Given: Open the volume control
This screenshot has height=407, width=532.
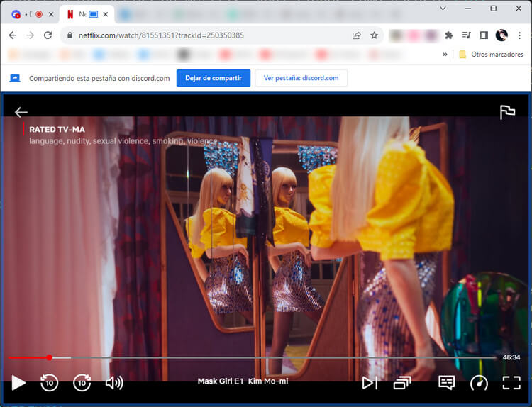Looking at the screenshot, I should pyautogui.click(x=114, y=383).
